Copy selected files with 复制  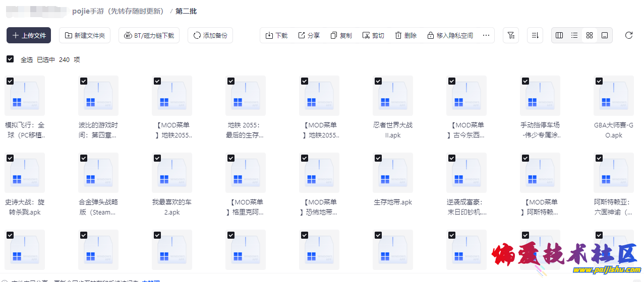[341, 35]
